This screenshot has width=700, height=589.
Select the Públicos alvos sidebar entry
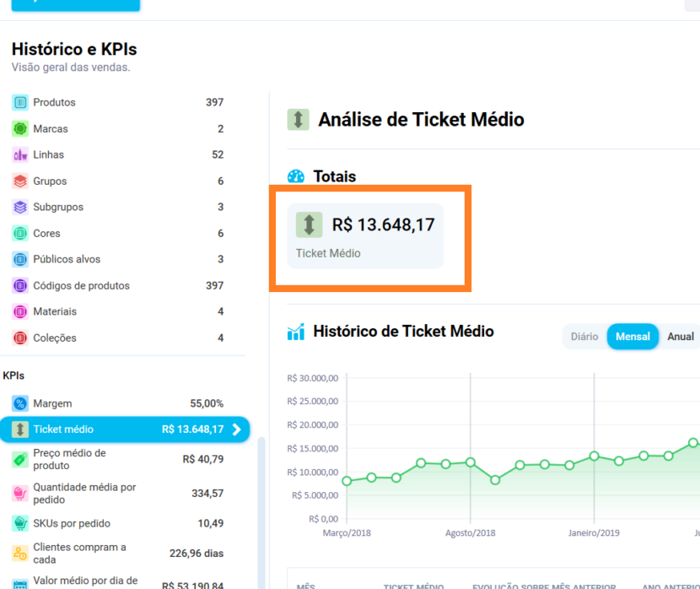tap(19, 259)
